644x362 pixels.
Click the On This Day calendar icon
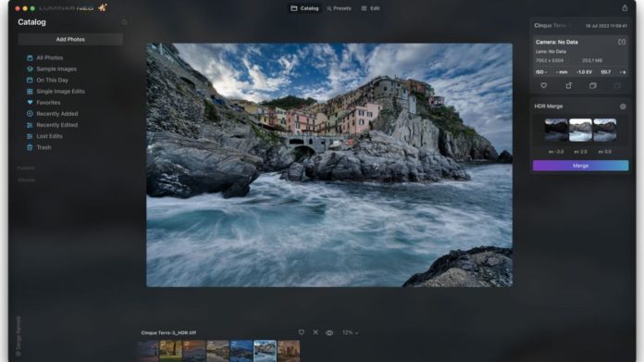[30, 81]
